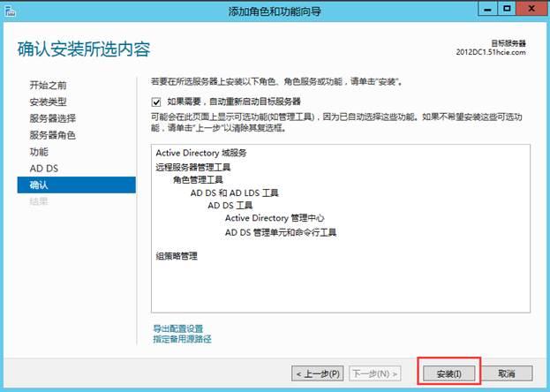Image resolution: width=550 pixels, height=392 pixels.
Task: Maximize the wizard window
Action: click(507, 9)
